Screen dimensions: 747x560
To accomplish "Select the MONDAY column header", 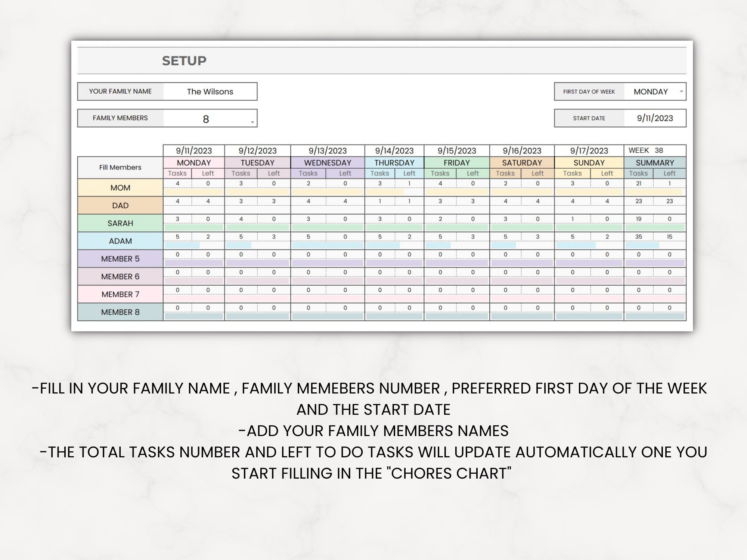I will click(194, 163).
